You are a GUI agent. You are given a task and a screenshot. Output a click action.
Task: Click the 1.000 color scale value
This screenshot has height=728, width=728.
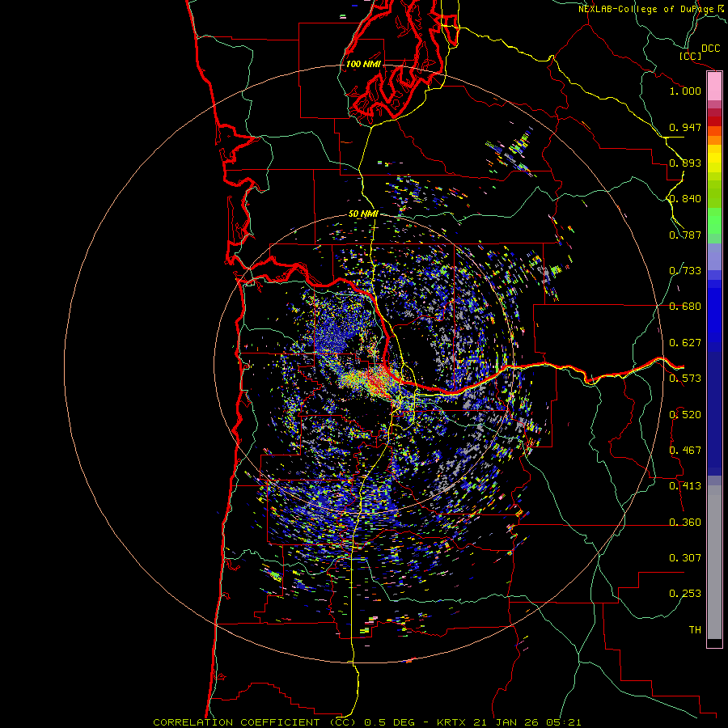[x=685, y=91]
